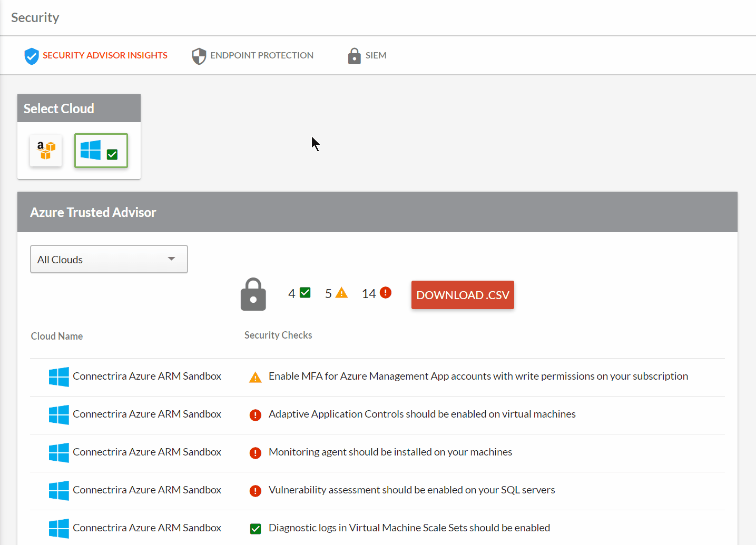756x545 pixels.
Task: Select the AWS cloud icon
Action: click(x=46, y=151)
